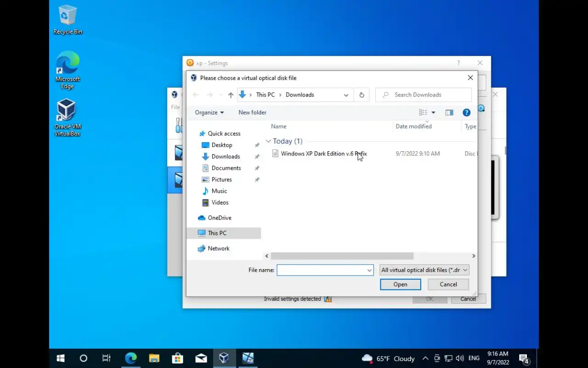Focus the Search Downloads box
Image resolution: width=588 pixels, height=368 pixels.
[424, 95]
